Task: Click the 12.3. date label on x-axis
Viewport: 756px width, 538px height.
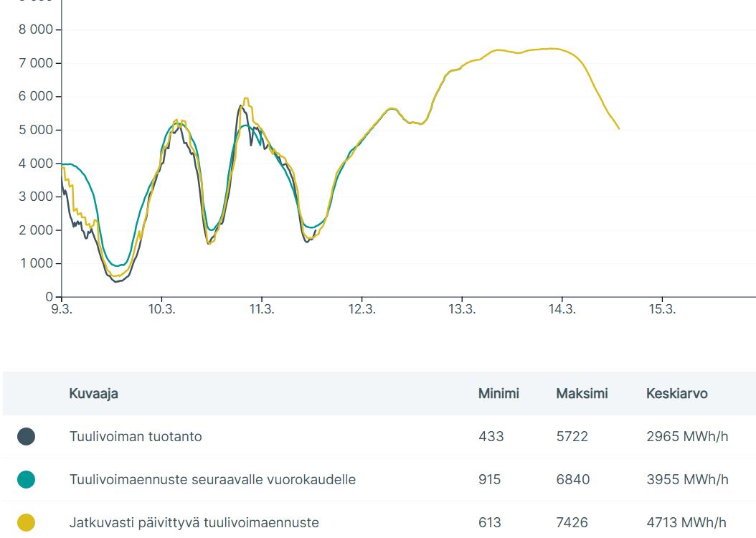Action: coord(362,310)
